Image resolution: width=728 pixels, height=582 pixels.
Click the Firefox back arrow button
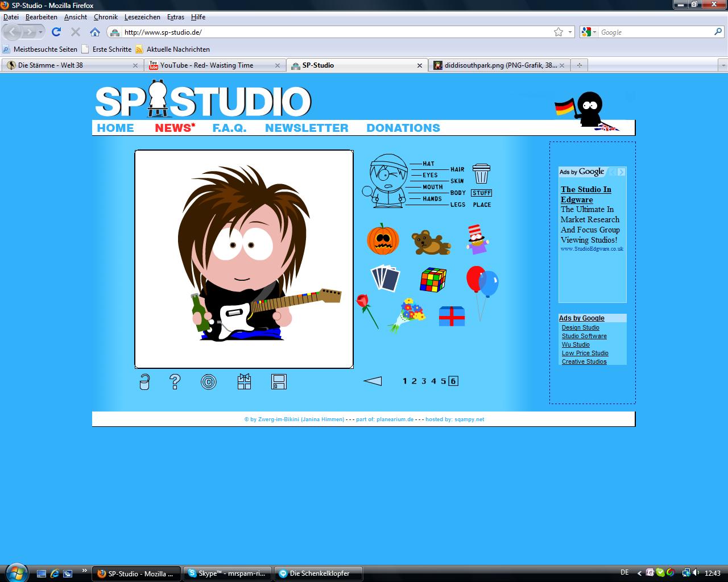point(12,32)
